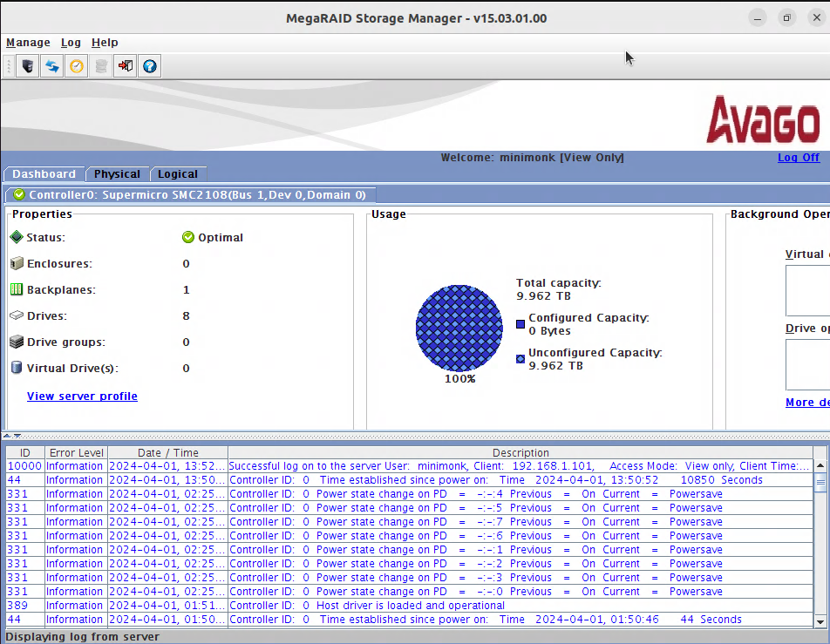Sort log by Error Level header

pyautogui.click(x=76, y=453)
